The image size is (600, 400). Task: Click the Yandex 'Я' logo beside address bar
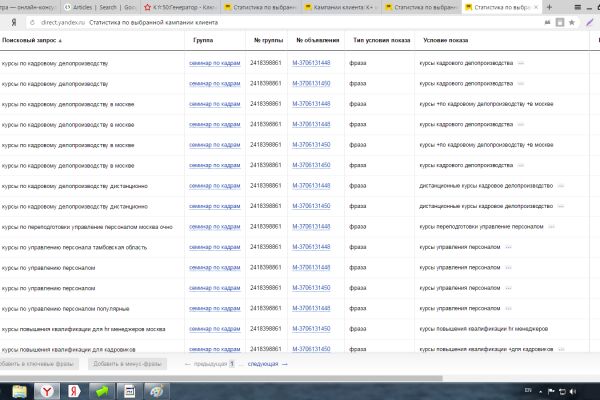(x=14, y=22)
